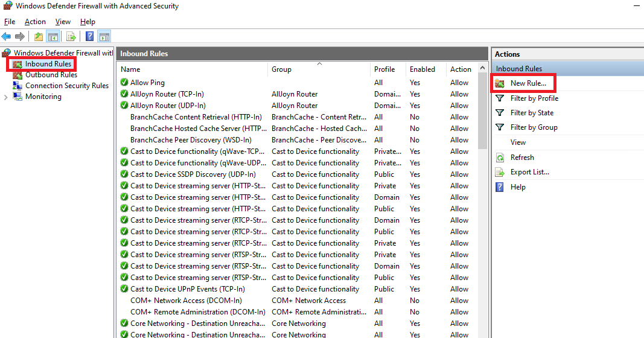Click the green check icon of AllJoyn Router (TCP-In)
Viewport: 644px width, 338px height.
tap(124, 94)
